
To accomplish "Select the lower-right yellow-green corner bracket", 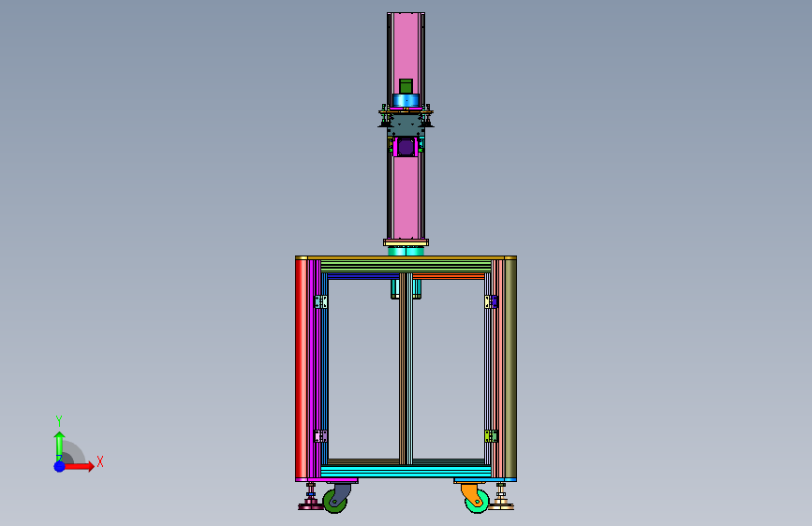I will coord(491,436).
